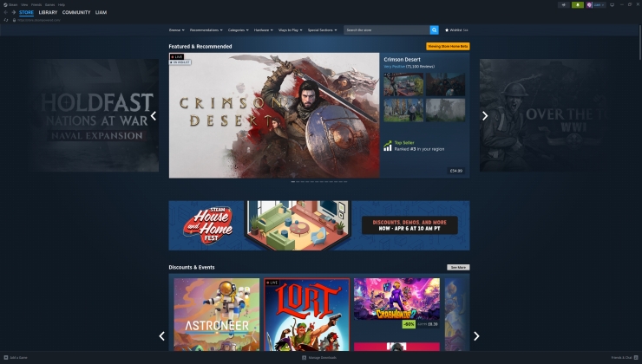Open the Astroneer event tile
Image resolution: width=642 pixels, height=364 pixels.
click(217, 315)
